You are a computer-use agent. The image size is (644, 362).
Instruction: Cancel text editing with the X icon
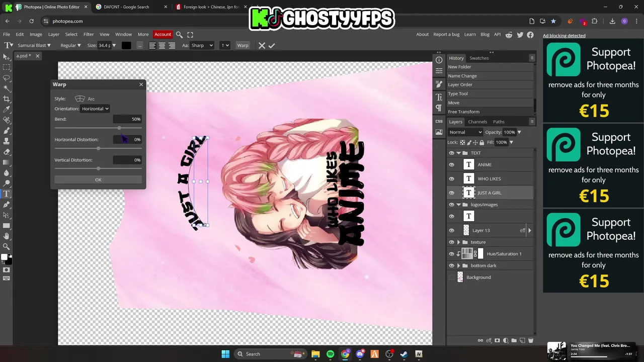pyautogui.click(x=262, y=45)
